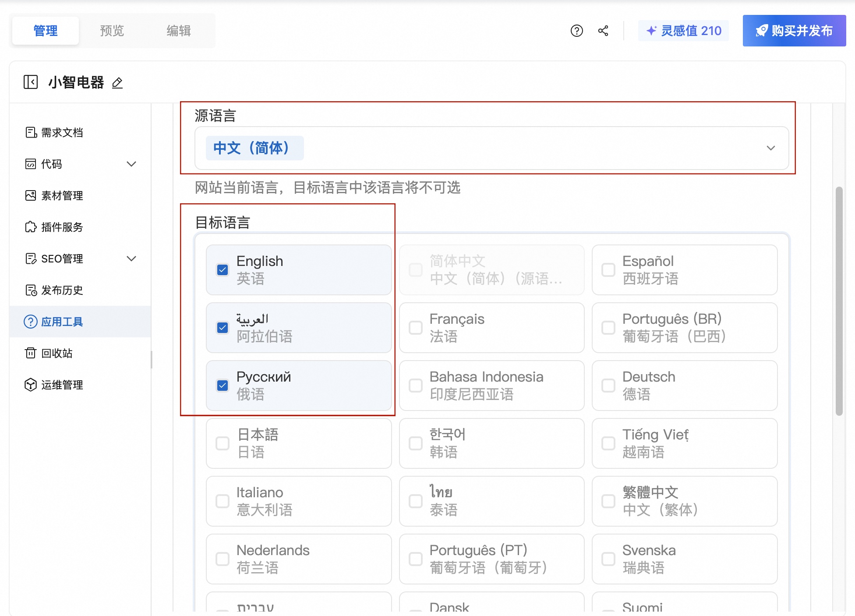
Task: Check the Italiano 意大利语 checkbox
Action: (223, 501)
